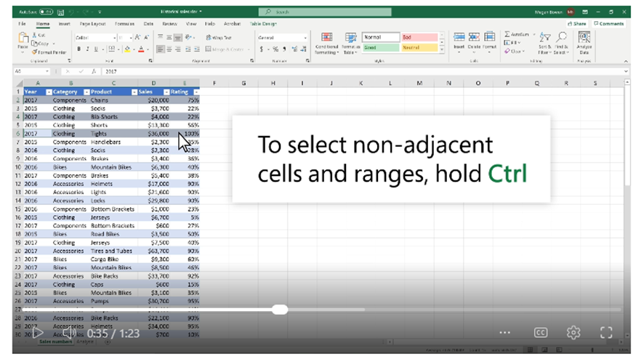Viewport: 644px width, 362px height.
Task: Open video settings gear
Action: [573, 332]
